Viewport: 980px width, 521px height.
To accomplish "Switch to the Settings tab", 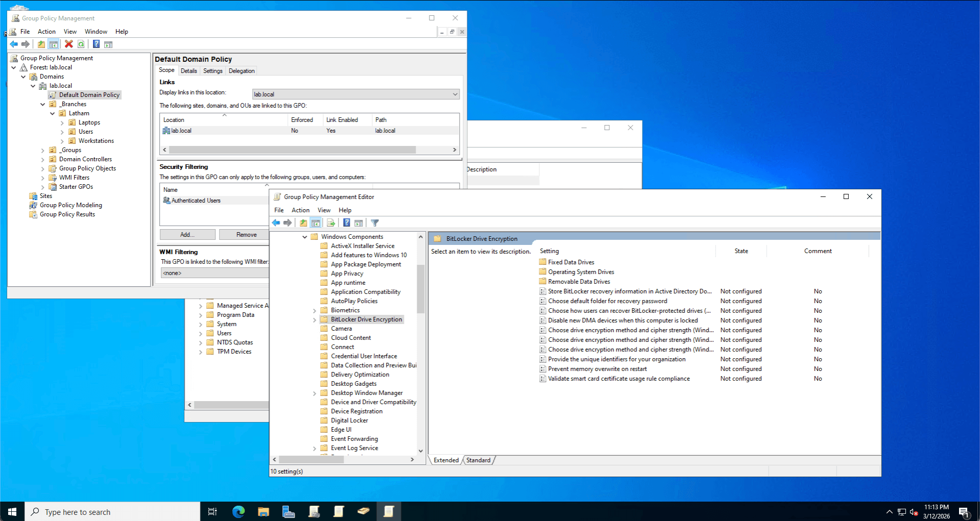I will [x=212, y=71].
